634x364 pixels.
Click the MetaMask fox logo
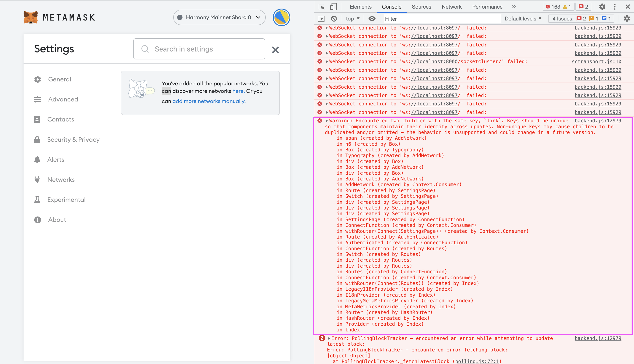point(31,17)
